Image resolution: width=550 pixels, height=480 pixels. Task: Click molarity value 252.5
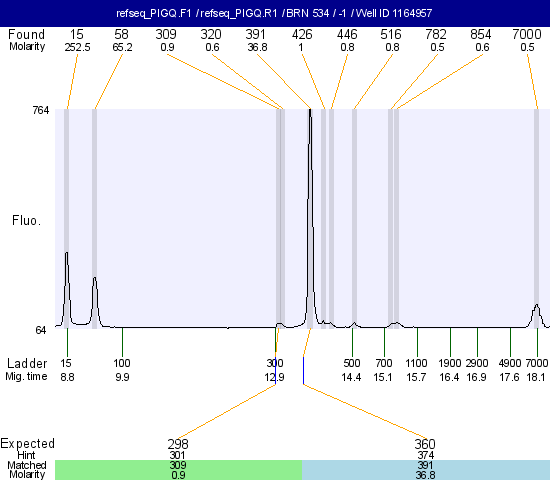coord(77,47)
